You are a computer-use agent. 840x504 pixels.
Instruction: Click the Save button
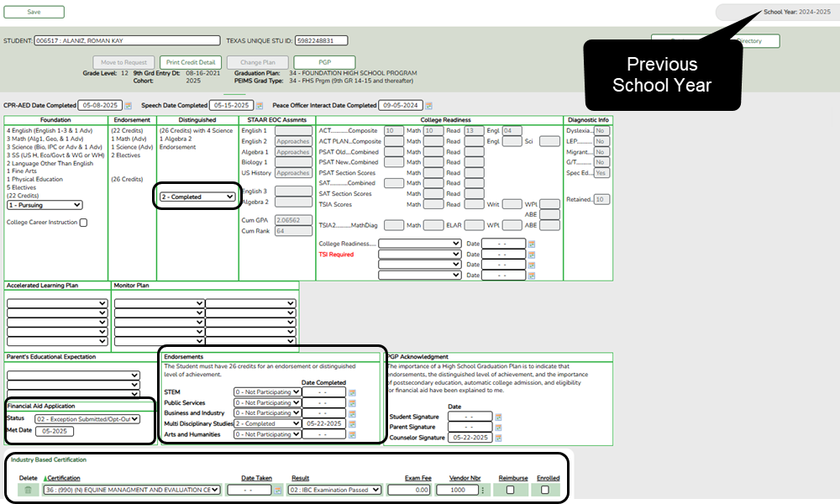[x=34, y=13]
